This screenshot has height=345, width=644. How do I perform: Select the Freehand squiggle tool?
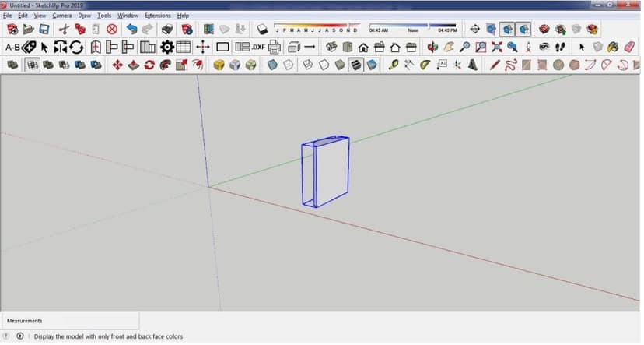510,65
